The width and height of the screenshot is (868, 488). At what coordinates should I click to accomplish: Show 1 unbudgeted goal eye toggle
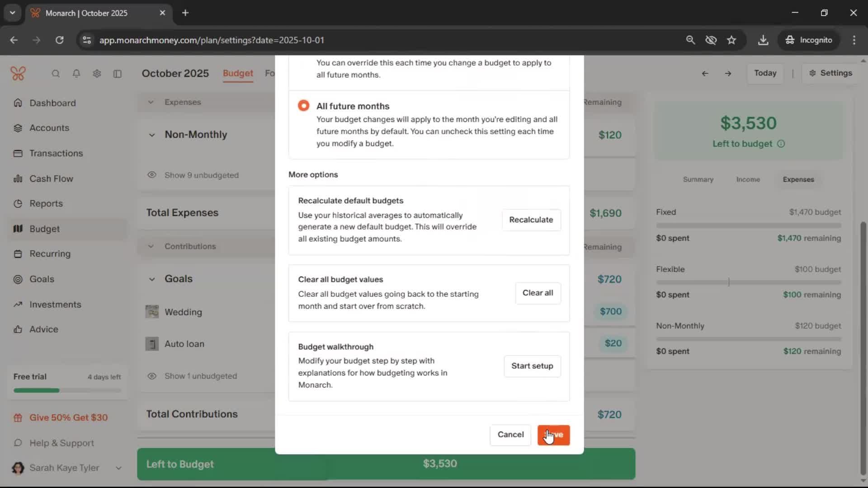click(152, 376)
